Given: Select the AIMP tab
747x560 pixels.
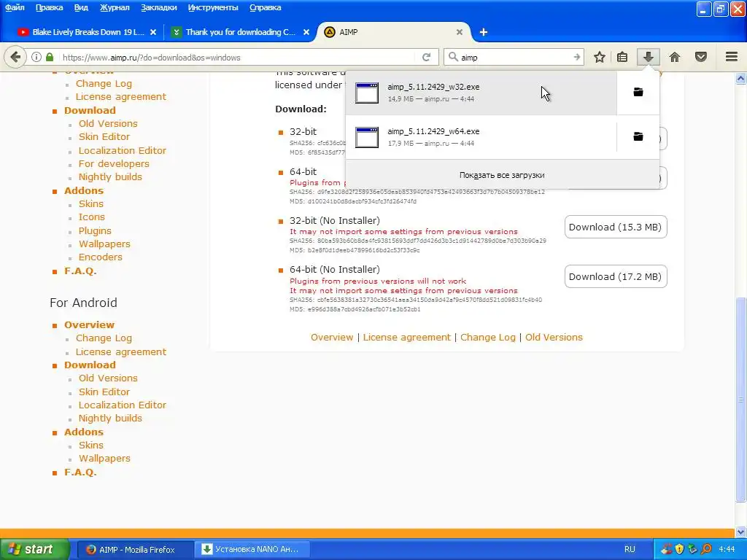Looking at the screenshot, I should 393,32.
